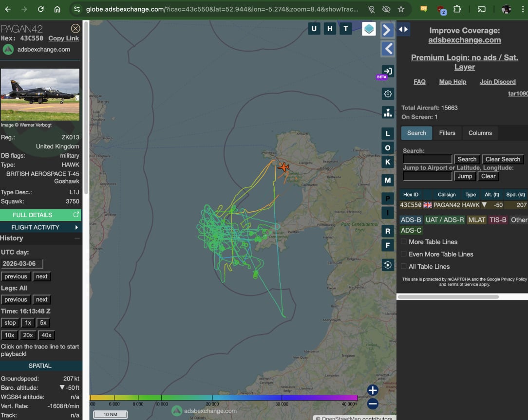Stop the trace playback
The width and height of the screenshot is (528, 420).
pyautogui.click(x=10, y=323)
